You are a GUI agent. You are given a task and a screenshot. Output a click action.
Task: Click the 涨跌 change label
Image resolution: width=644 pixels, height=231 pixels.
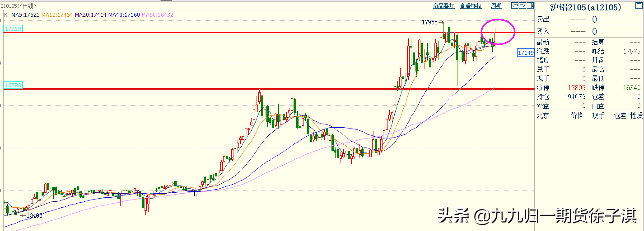coord(543,51)
